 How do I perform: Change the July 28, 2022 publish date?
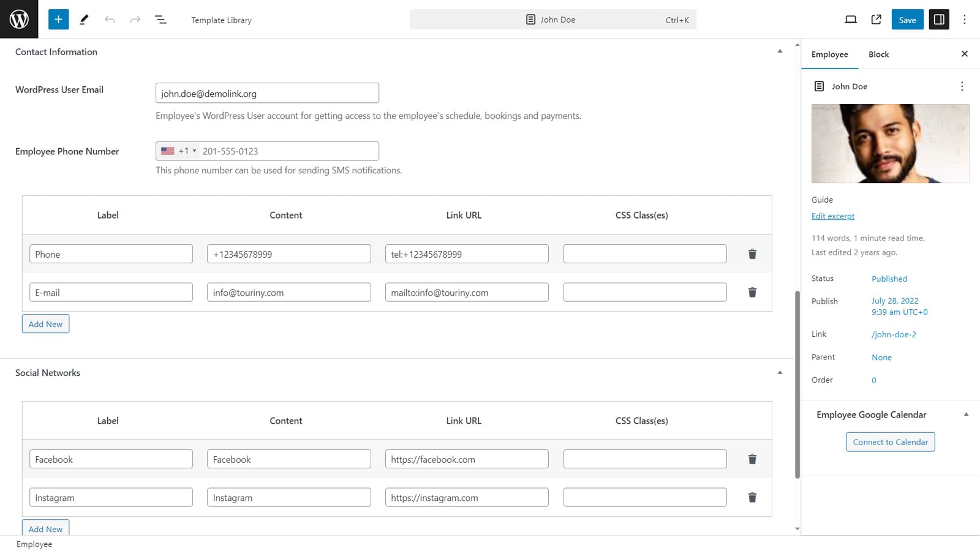point(899,306)
